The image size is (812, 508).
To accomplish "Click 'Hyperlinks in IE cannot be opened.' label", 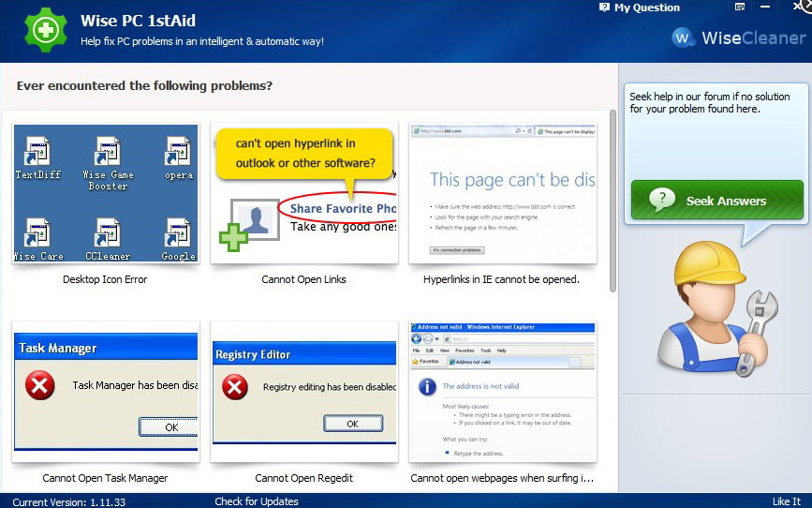I will [501, 279].
